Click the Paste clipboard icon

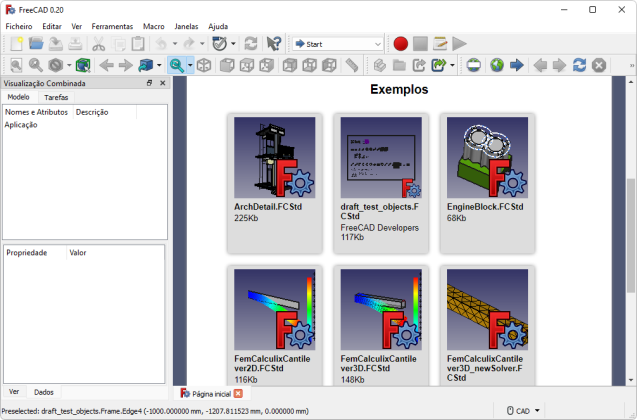point(138,43)
